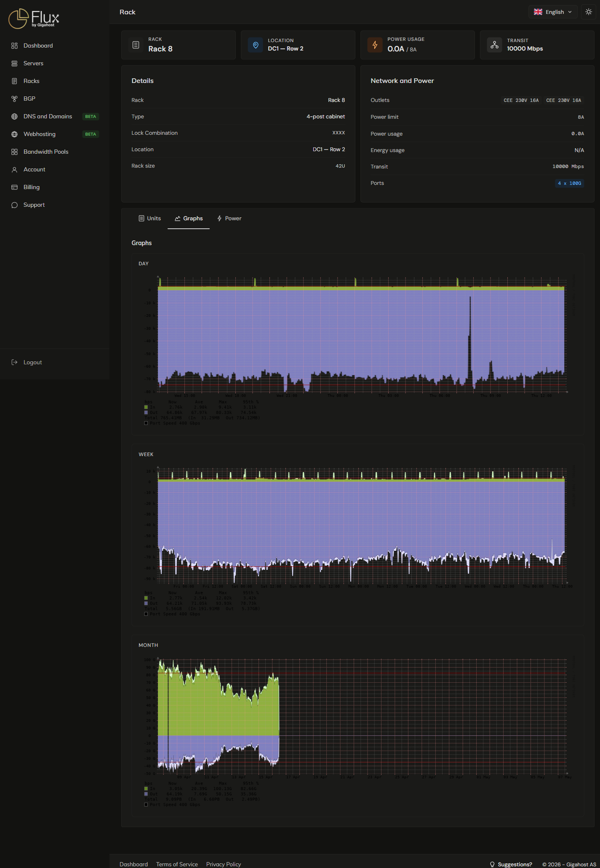Switch to the Units tab
The height and width of the screenshot is (868, 600).
point(149,218)
